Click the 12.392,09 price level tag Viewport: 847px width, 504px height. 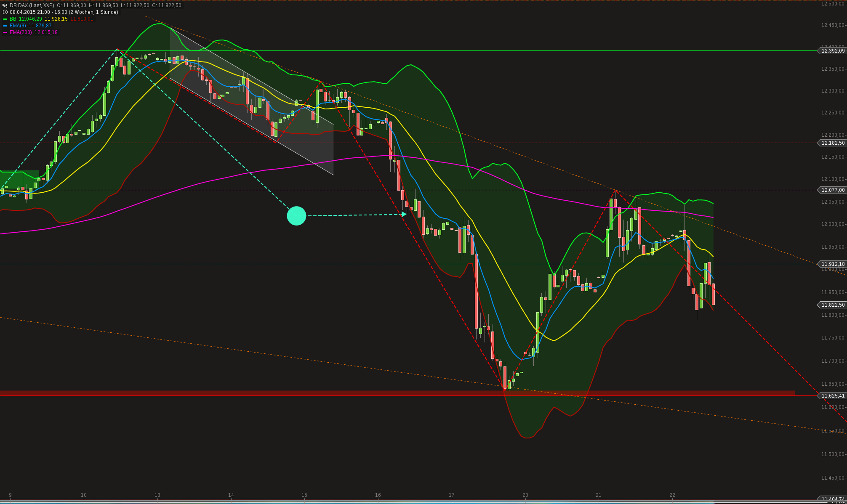[833, 51]
